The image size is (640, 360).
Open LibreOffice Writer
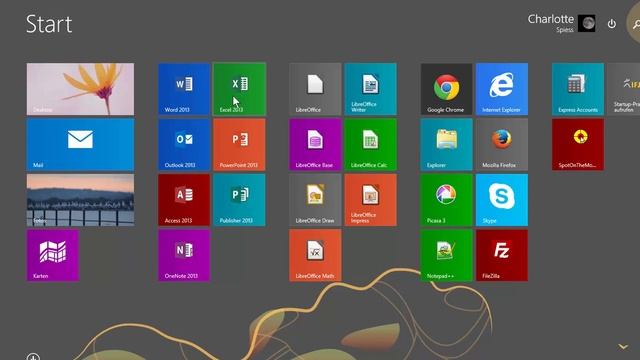(x=371, y=89)
